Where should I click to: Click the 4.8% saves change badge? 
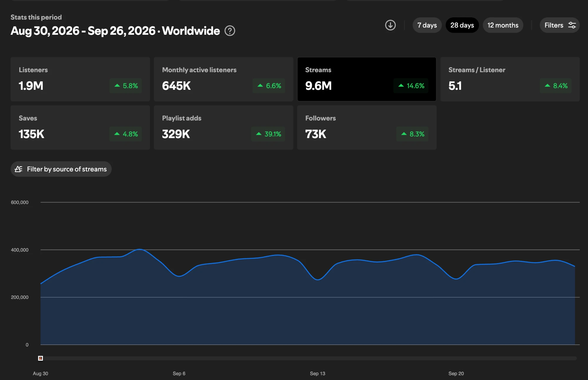click(x=126, y=134)
